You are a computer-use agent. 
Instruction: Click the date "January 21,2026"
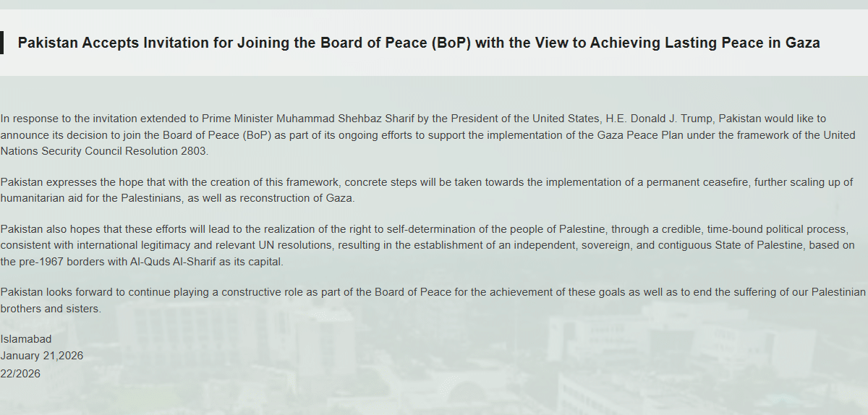point(42,356)
